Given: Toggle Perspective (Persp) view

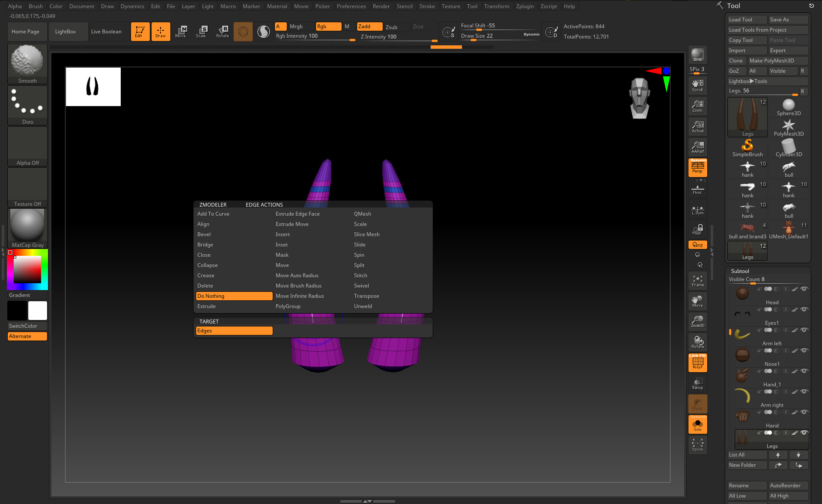Looking at the screenshot, I should click(x=697, y=167).
